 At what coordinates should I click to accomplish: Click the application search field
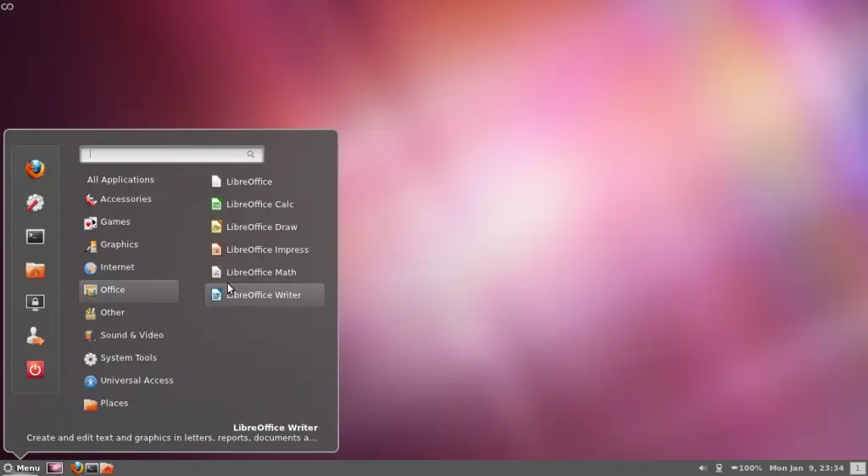click(168, 154)
